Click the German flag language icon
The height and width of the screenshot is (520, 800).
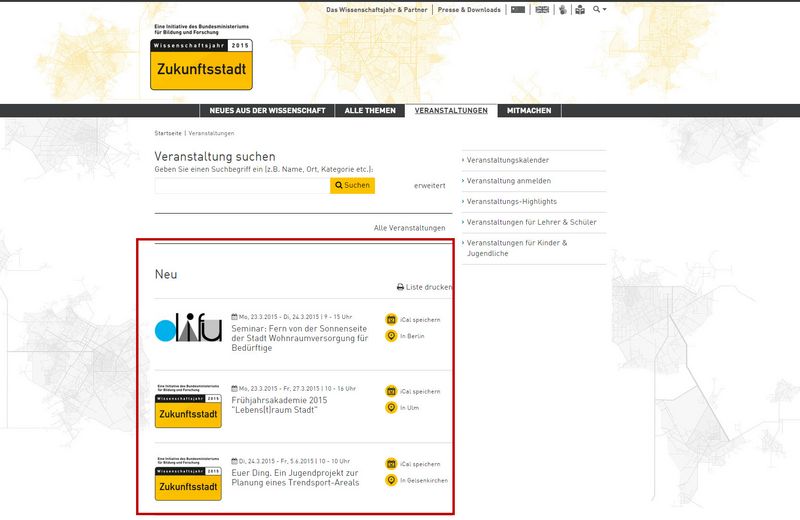tap(518, 9)
